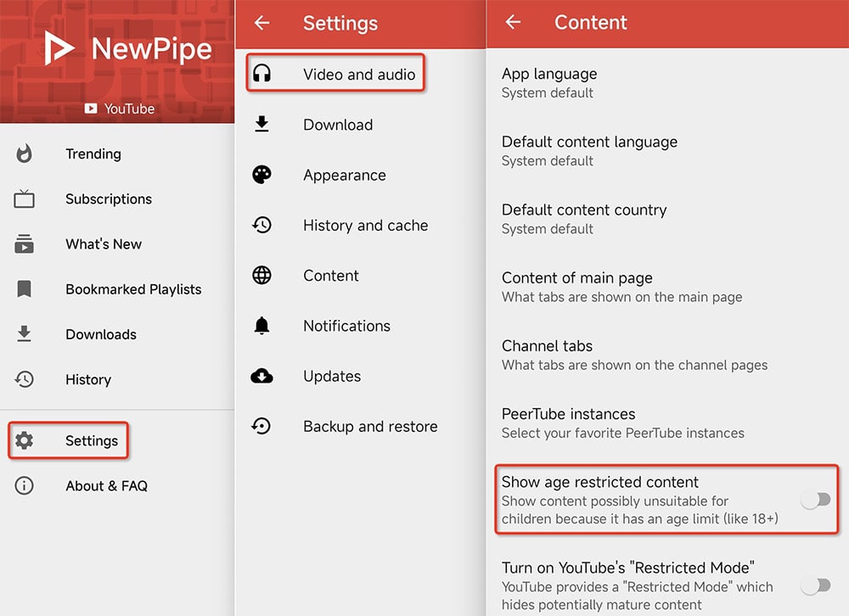Click the Download settings arrow icon

262,124
